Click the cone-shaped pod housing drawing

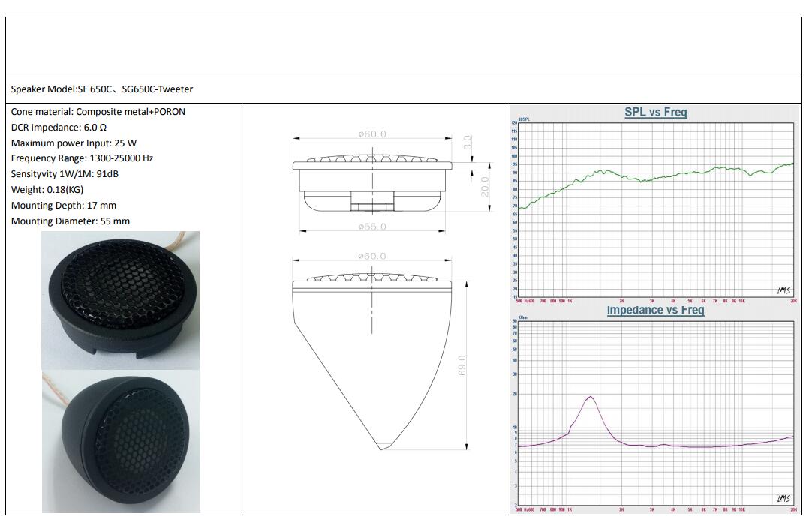372,362
